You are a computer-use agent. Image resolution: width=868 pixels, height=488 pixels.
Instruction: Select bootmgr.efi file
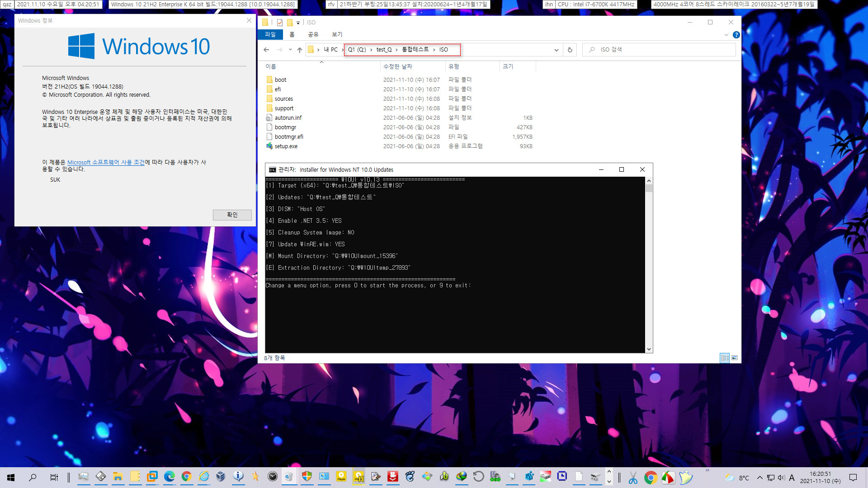click(289, 137)
